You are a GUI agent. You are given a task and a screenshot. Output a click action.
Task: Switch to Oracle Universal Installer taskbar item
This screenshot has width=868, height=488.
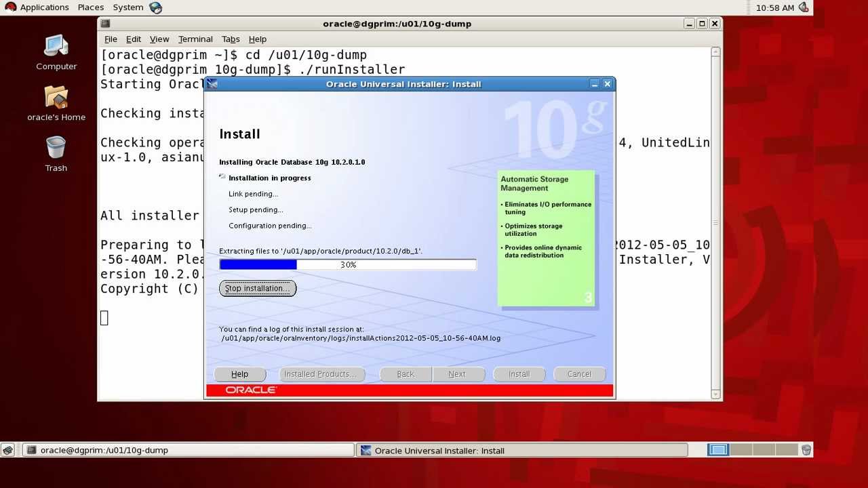click(521, 450)
